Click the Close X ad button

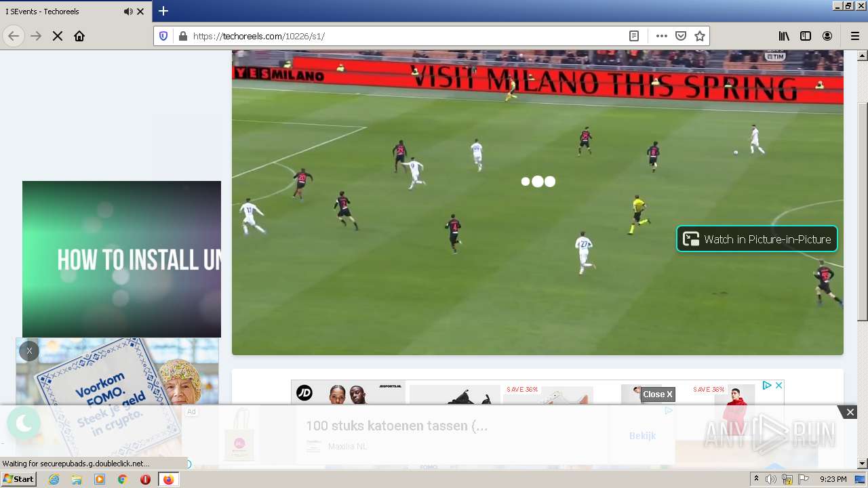[658, 394]
